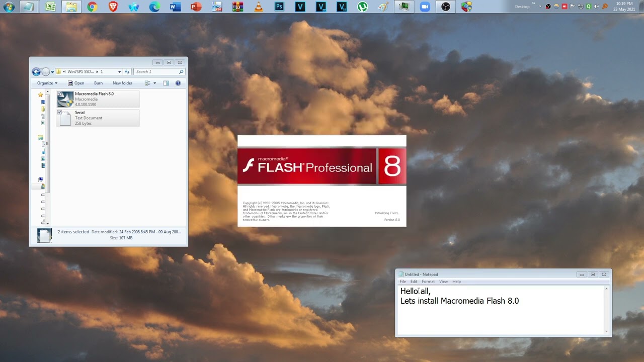Open Microsoft Word from the taskbar

[x=175, y=7]
